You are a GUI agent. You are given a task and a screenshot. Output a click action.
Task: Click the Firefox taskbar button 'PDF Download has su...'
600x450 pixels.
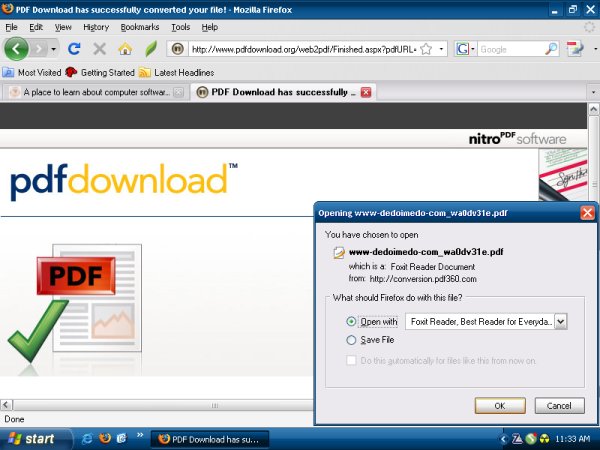tap(210, 439)
